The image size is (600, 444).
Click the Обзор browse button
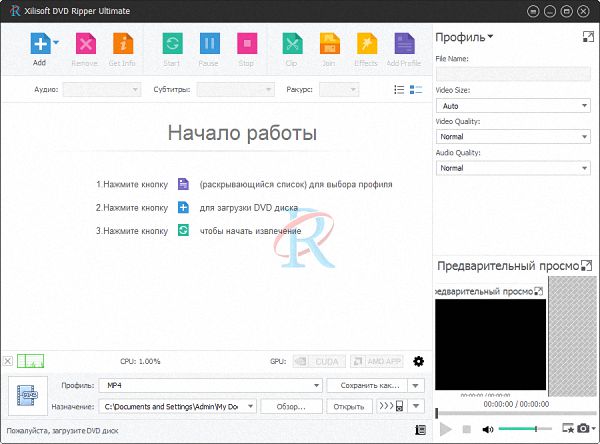(x=290, y=406)
